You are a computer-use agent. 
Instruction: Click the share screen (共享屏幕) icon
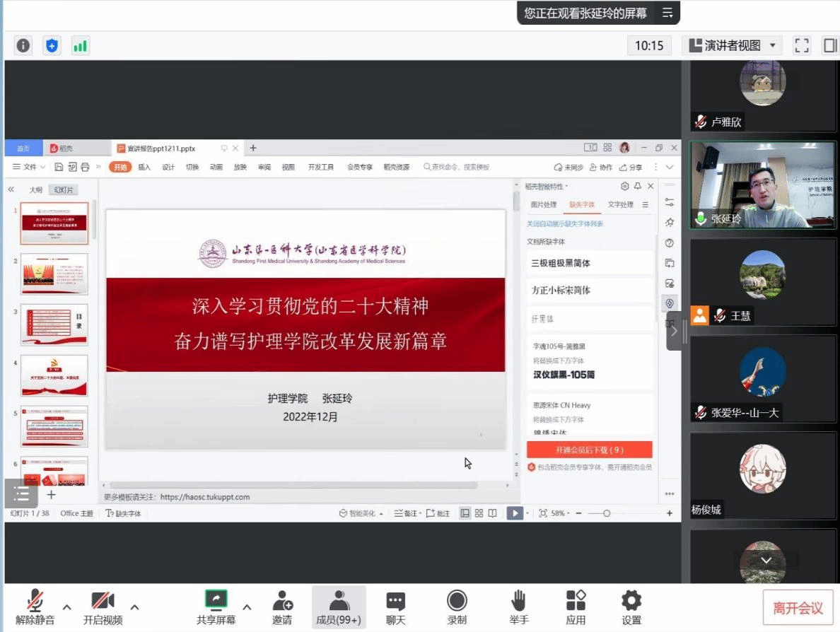pyautogui.click(x=216, y=607)
